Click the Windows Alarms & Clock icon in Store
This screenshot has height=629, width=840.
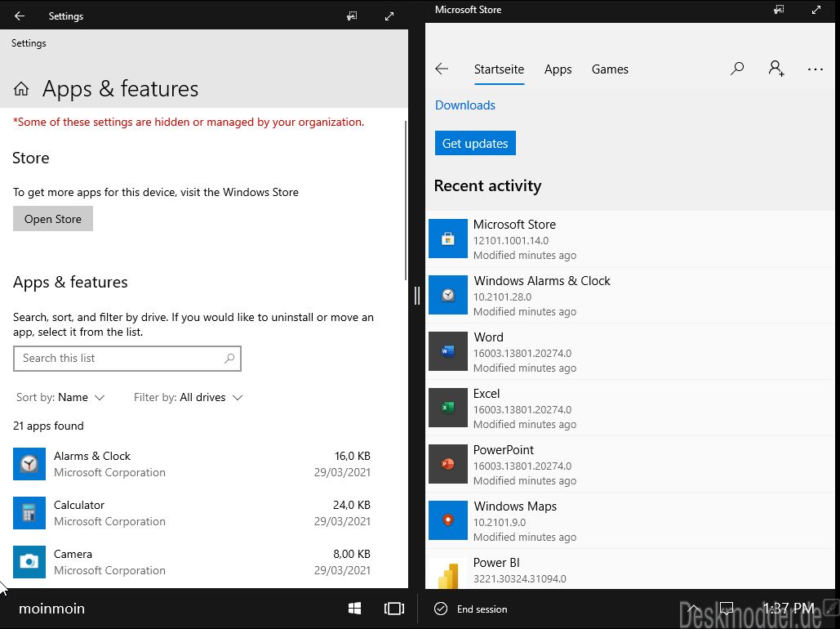tap(448, 295)
